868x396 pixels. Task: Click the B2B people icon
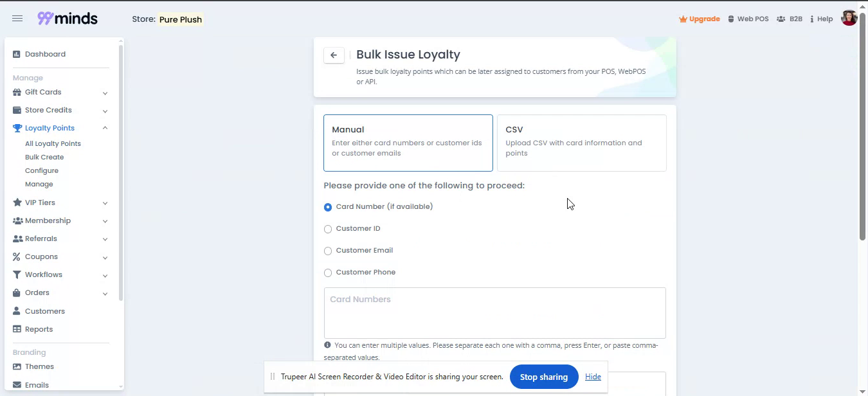pos(781,19)
